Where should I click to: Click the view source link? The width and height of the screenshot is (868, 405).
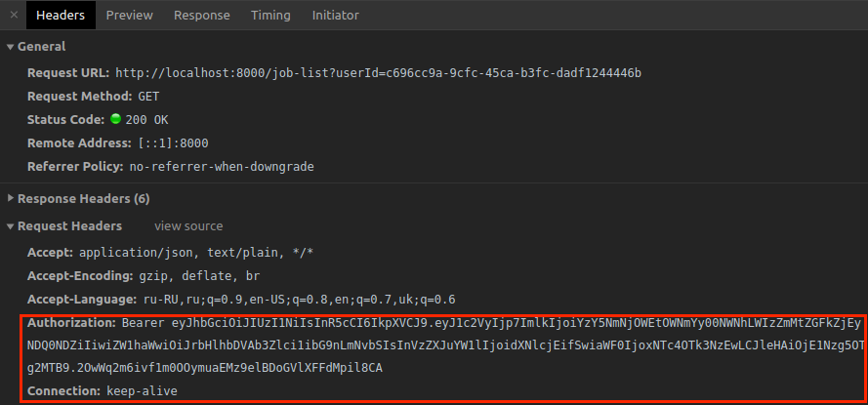point(188,226)
